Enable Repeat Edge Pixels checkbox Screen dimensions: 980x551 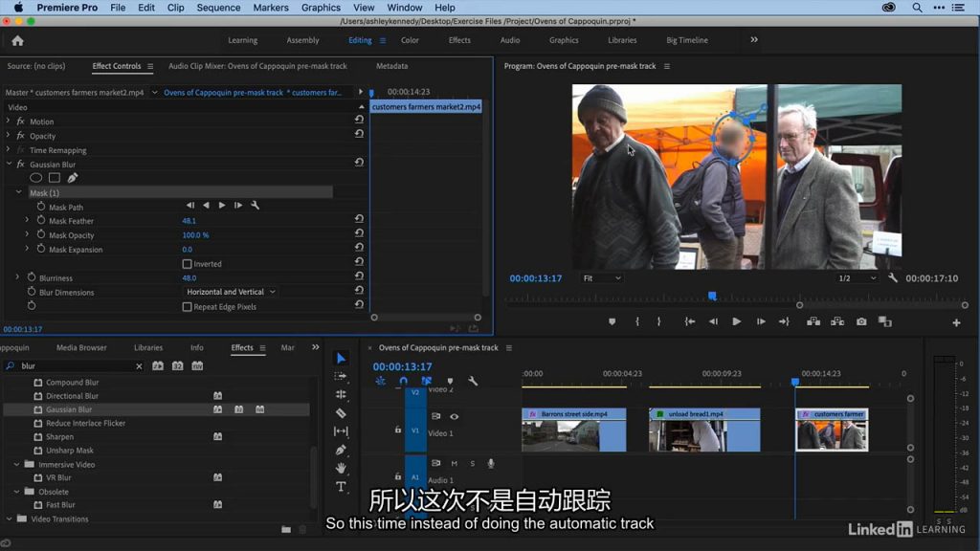[187, 307]
